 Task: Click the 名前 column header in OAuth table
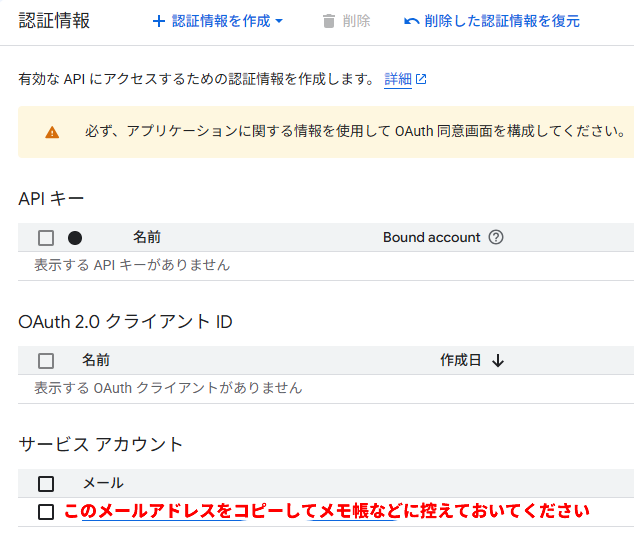96,360
